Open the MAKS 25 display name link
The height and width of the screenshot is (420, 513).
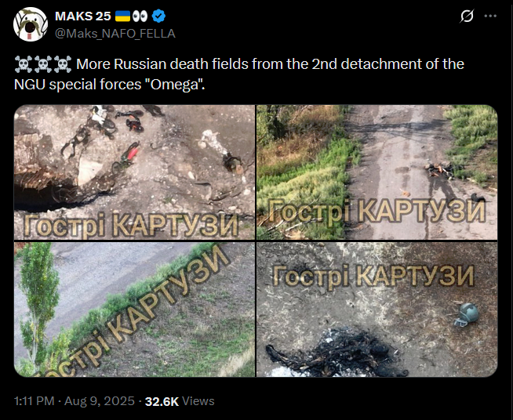pos(83,16)
